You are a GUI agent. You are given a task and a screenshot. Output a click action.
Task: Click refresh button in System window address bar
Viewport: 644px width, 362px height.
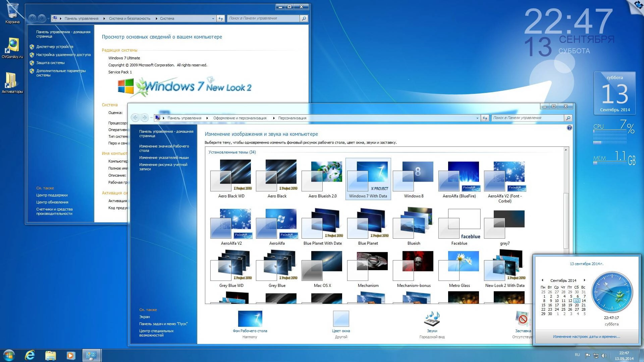click(x=220, y=18)
